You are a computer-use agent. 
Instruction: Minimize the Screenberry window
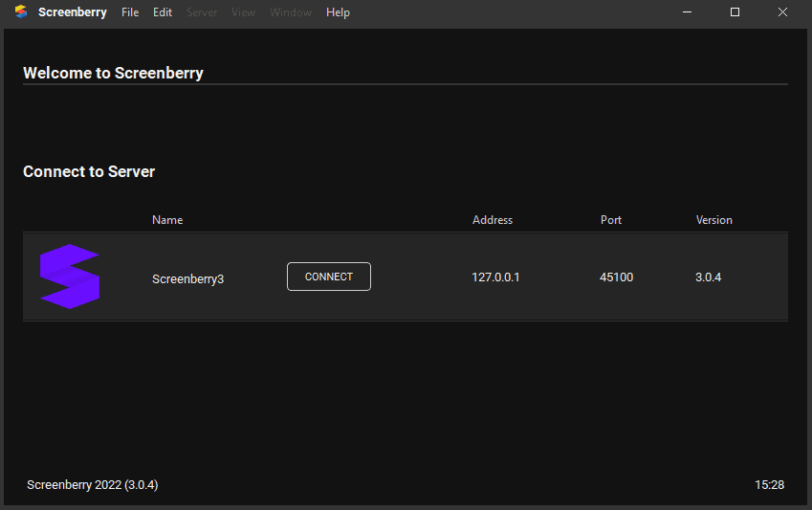688,11
